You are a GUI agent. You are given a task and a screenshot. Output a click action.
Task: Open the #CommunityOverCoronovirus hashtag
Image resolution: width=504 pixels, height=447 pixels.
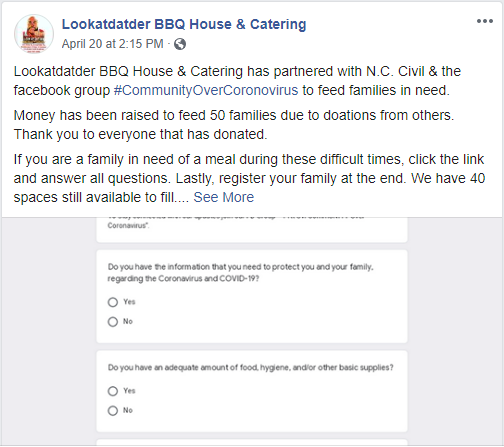(206, 90)
